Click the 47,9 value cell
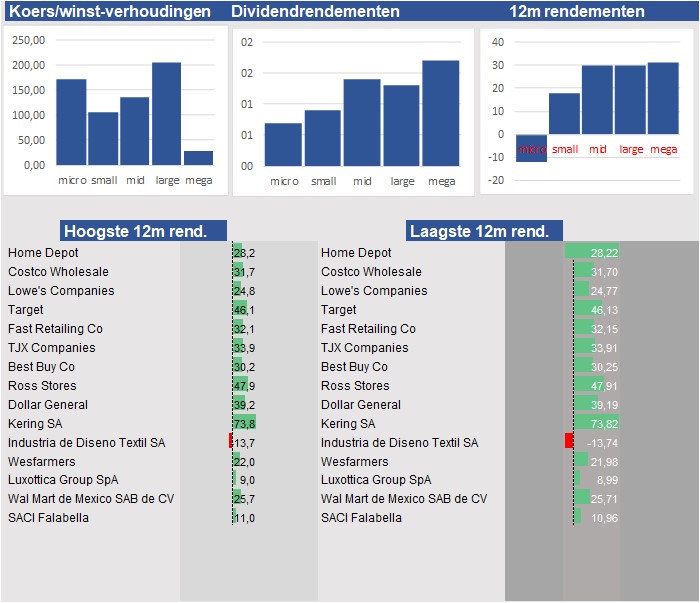Screen dimensions: 700x603 (244, 386)
